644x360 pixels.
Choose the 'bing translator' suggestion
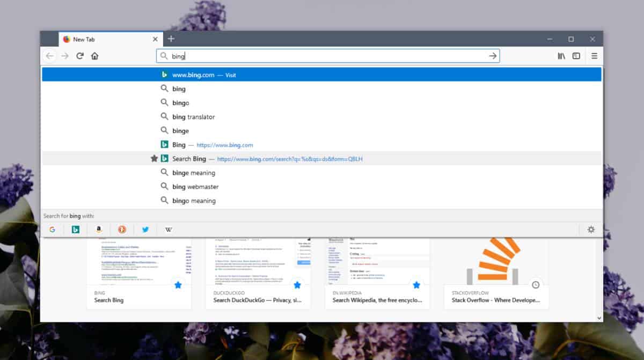coord(193,117)
